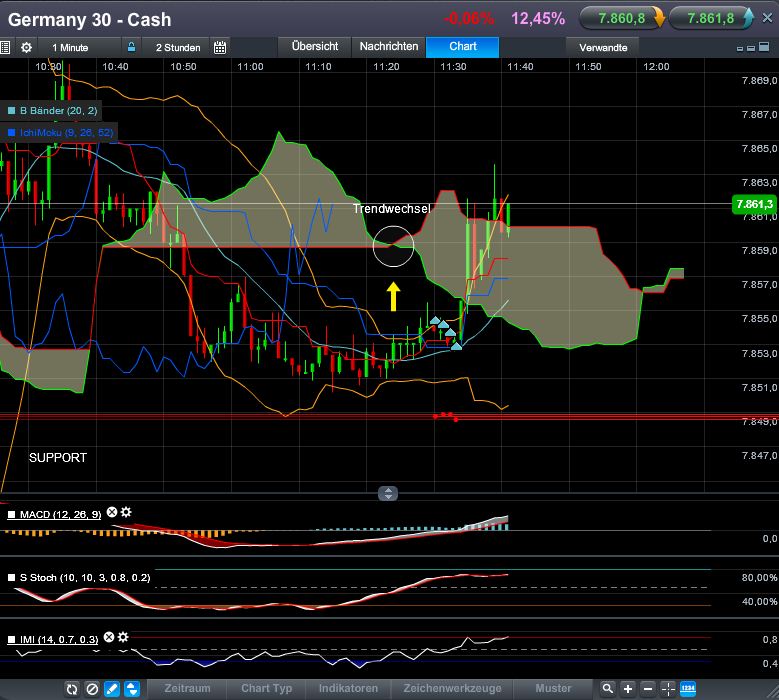
Task: Select the pencil drawing tool
Action: 111,689
